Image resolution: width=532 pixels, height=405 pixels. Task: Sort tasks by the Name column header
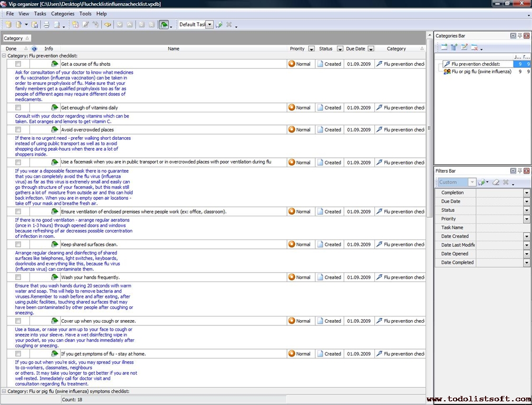(x=173, y=49)
